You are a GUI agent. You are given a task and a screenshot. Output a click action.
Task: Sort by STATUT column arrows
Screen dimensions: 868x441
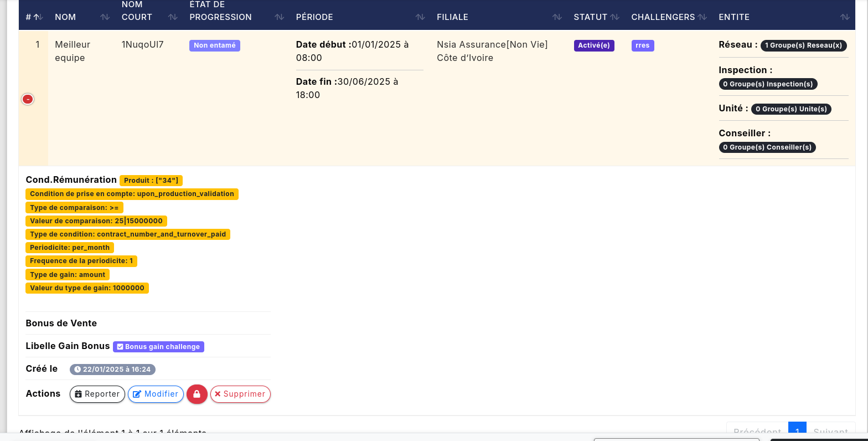[x=614, y=17]
